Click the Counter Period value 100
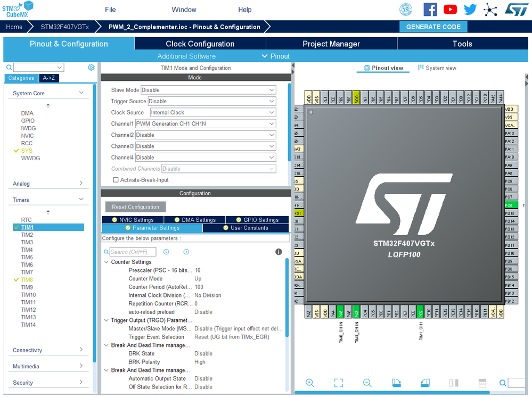The height and width of the screenshot is (397, 532). (199, 287)
